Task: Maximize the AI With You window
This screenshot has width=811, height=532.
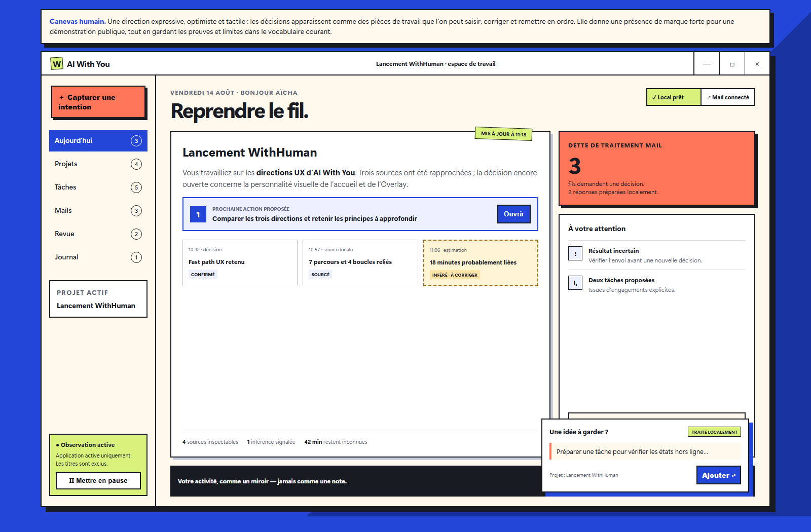Action: (732, 64)
